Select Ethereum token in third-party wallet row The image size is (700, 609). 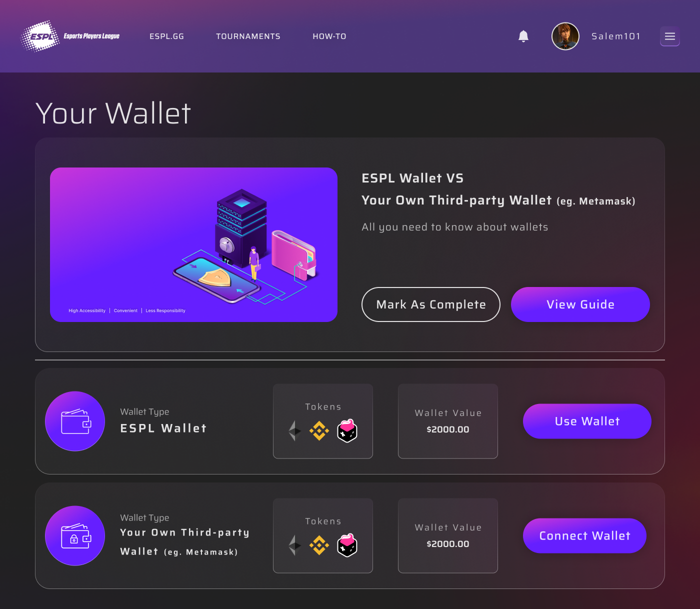point(294,545)
